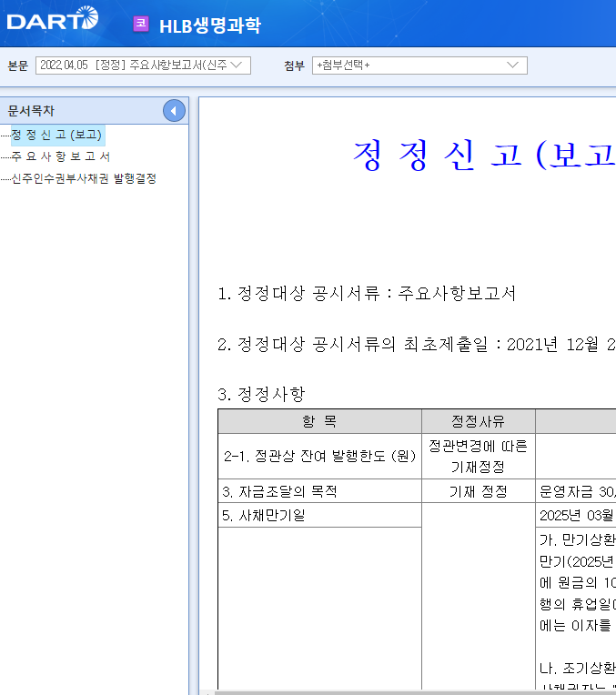
Task: Click the cell '3. 자금조달의 목적'
Action: (319, 491)
